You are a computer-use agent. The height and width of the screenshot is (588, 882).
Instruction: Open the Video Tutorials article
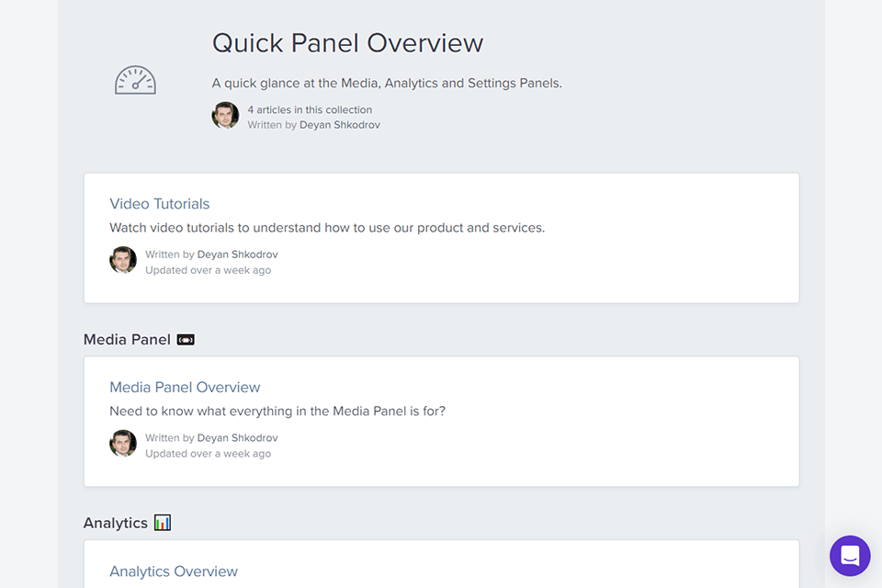pyautogui.click(x=160, y=204)
